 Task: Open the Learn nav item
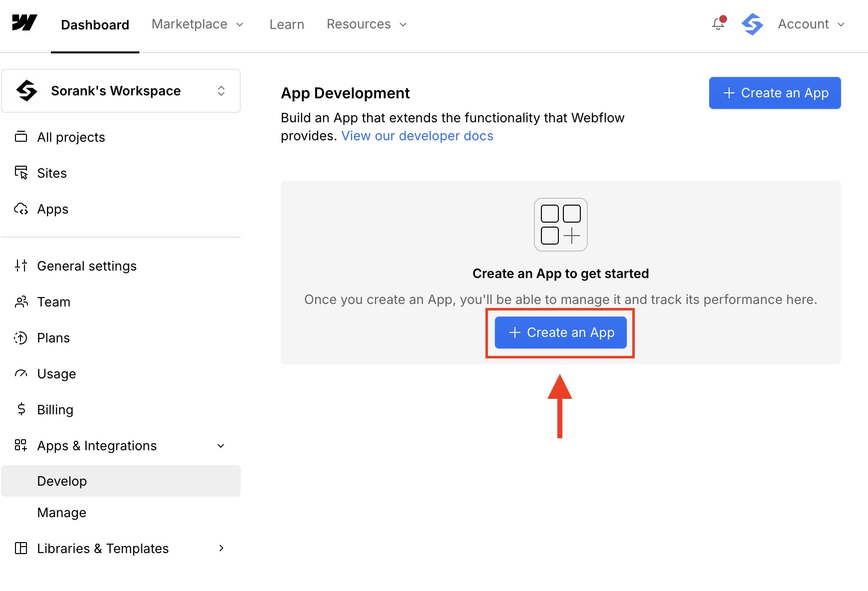coord(287,24)
